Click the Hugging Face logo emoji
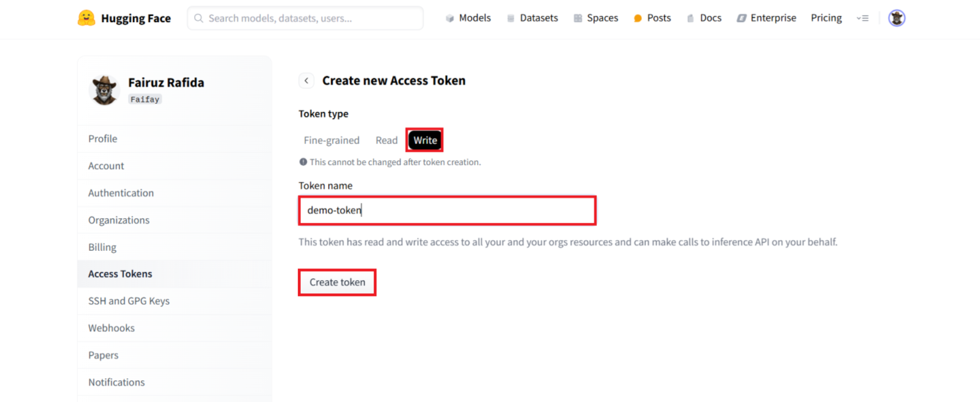This screenshot has height=402, width=980. pyautogui.click(x=86, y=18)
